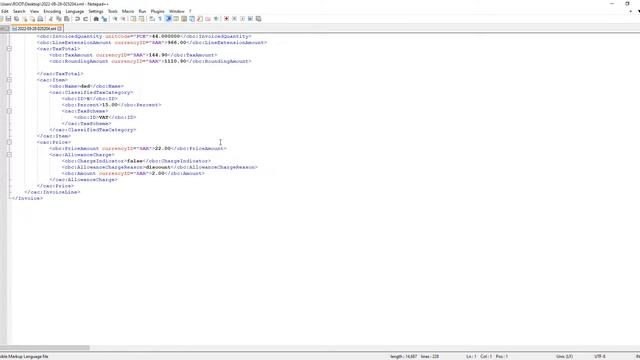Image resolution: width=640 pixels, height=360 pixels.
Task: Open the ? help menu
Action: [190, 11]
